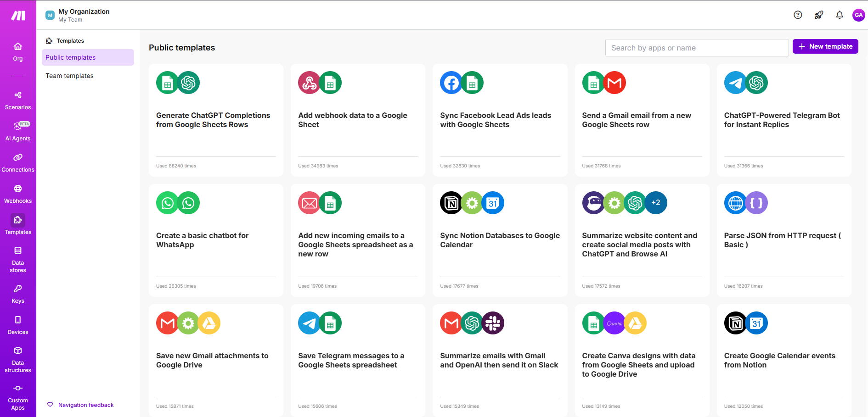Open Devices section in sidebar
Image resolution: width=868 pixels, height=417 pixels.
click(x=18, y=325)
